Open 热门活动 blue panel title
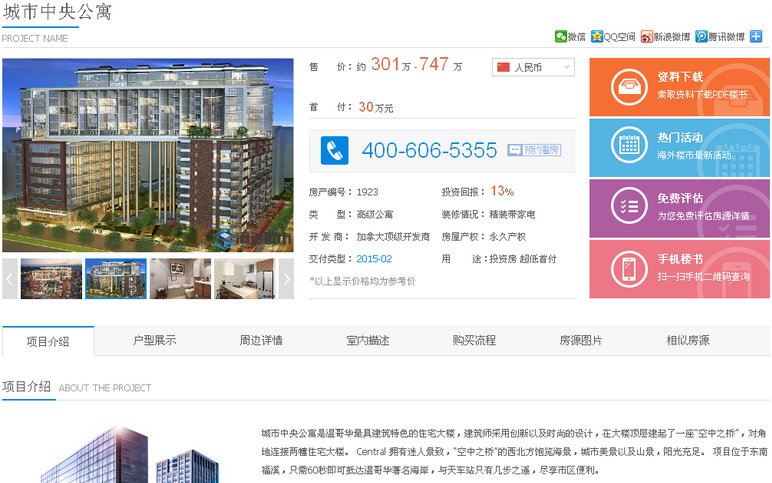 pos(680,137)
